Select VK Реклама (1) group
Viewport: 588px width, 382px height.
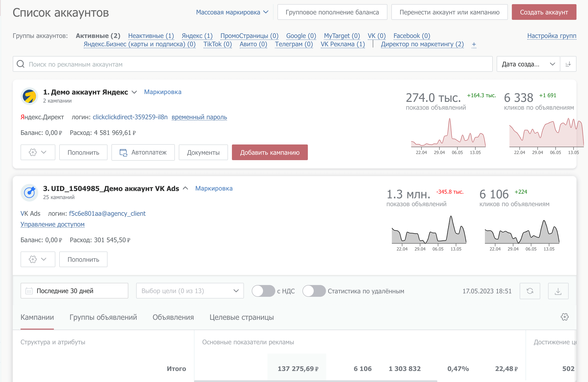click(x=343, y=44)
